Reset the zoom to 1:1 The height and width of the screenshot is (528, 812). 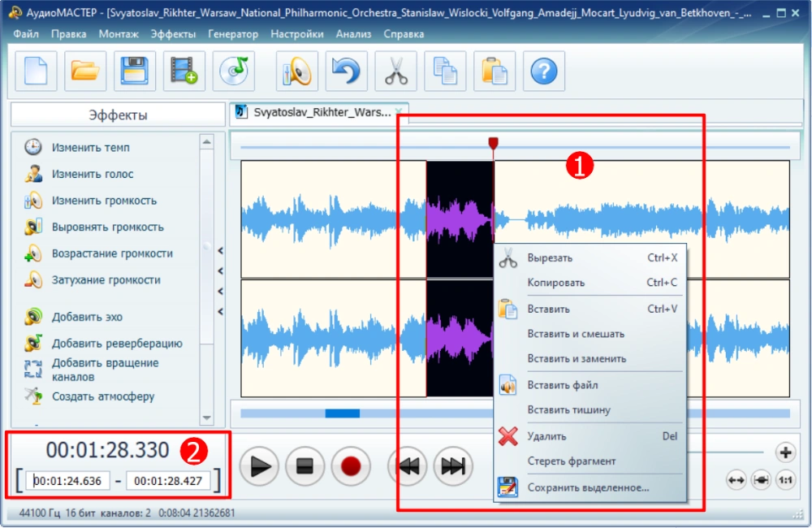785,480
